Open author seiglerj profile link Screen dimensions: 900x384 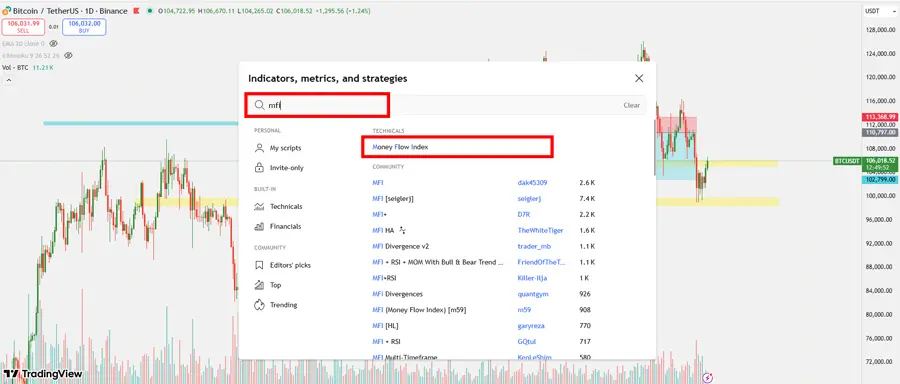coord(529,199)
